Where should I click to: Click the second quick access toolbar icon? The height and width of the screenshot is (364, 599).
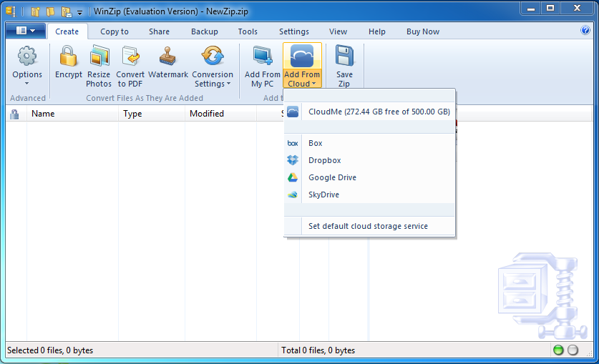(x=50, y=12)
